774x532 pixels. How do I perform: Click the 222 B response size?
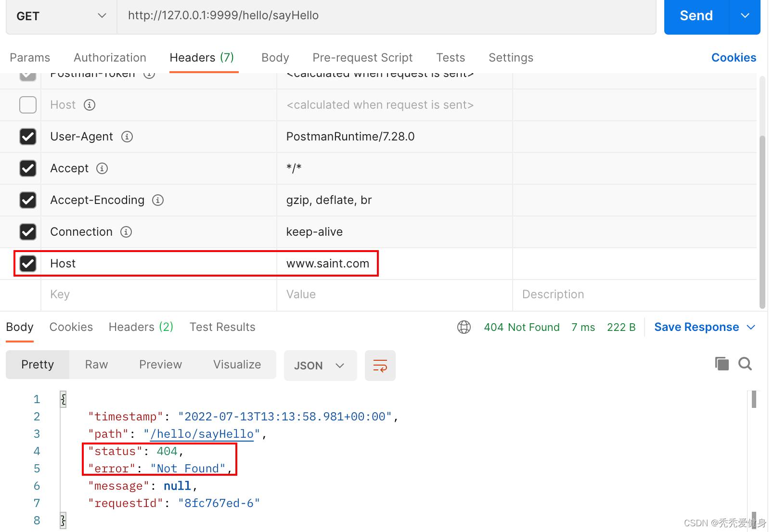click(x=621, y=327)
